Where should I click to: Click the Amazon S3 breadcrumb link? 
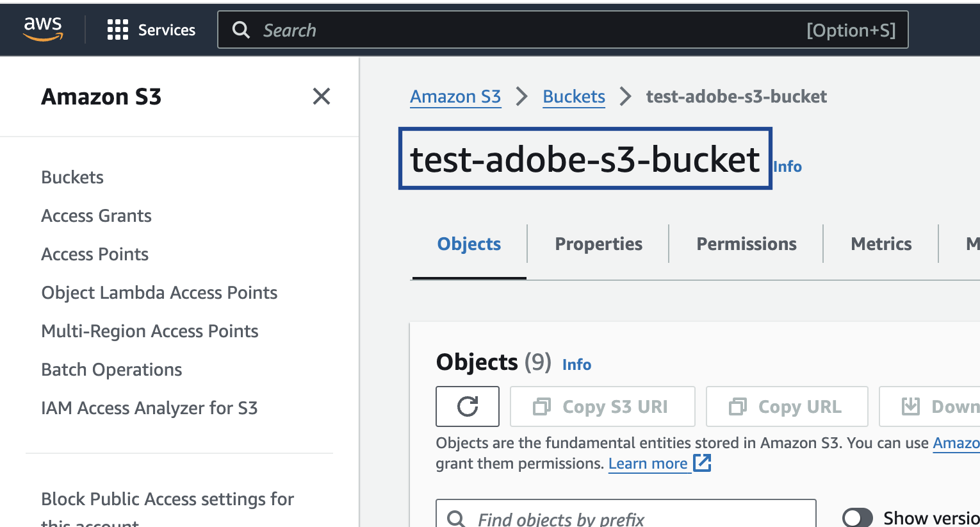pos(455,96)
